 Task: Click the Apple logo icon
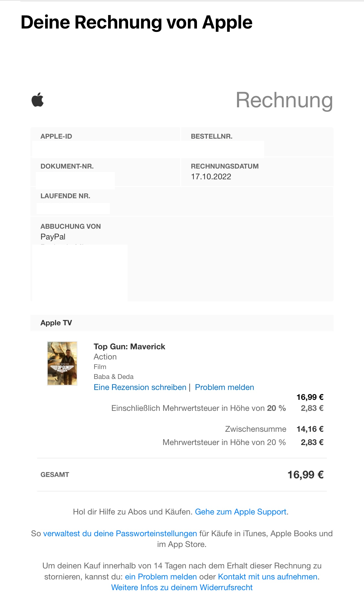[x=38, y=100]
